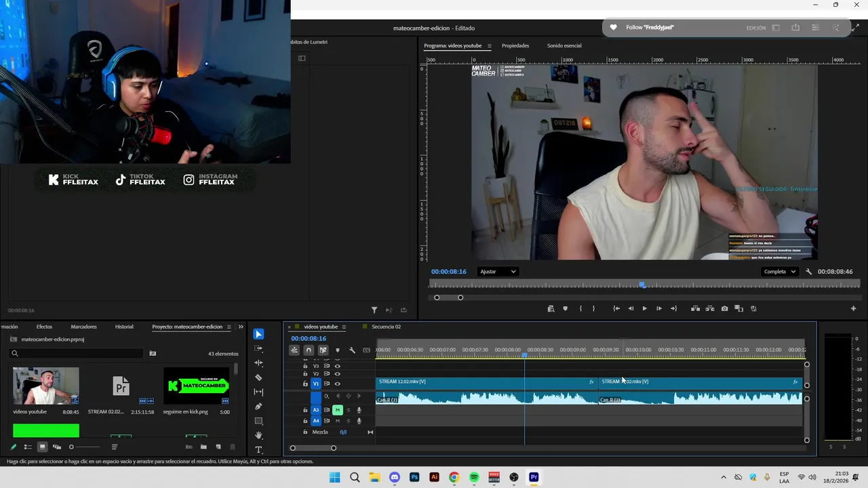Viewport: 868px width, 488px height.
Task: Click the Program monitor time scrubber bar
Action: (x=644, y=285)
